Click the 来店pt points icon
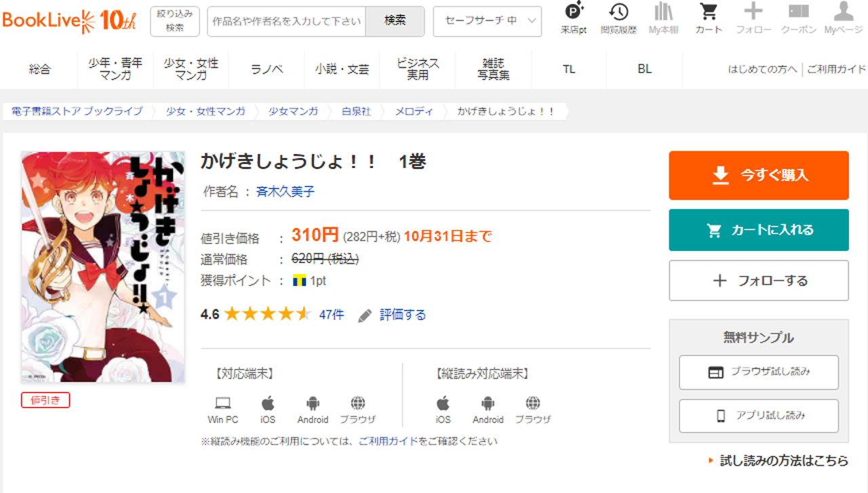Image resolution: width=868 pixels, height=493 pixels. coord(574,18)
